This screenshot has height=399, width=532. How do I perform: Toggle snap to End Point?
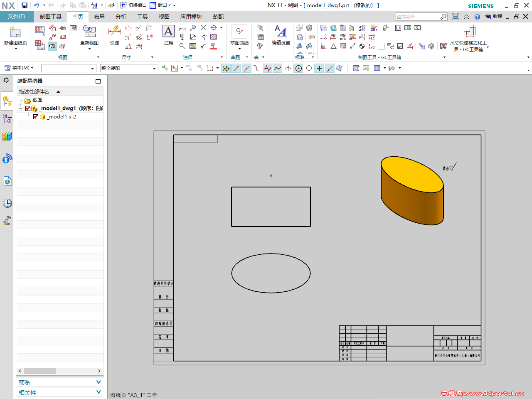click(236, 68)
